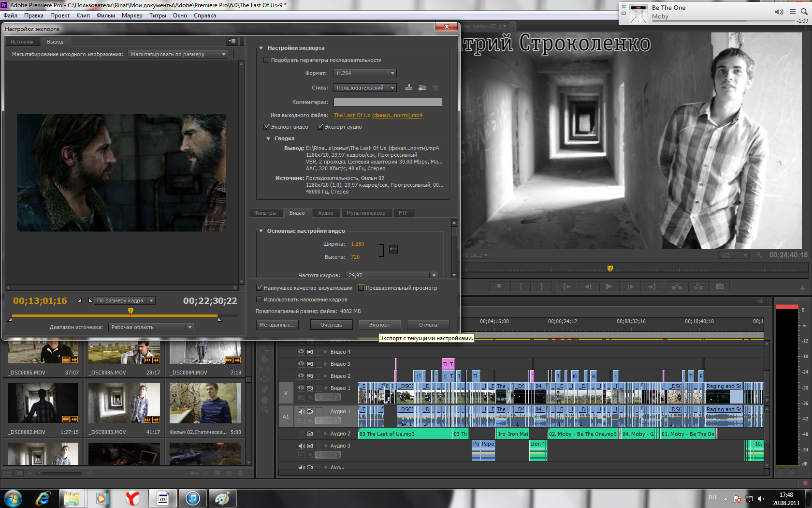Mute Аудио 1 track speaker toggle
This screenshot has height=508, width=812.
(301, 411)
